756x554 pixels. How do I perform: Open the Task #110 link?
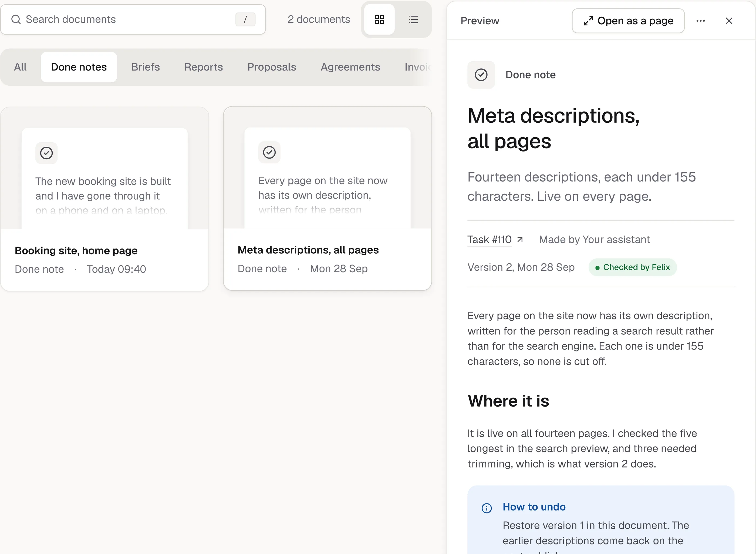pyautogui.click(x=490, y=239)
